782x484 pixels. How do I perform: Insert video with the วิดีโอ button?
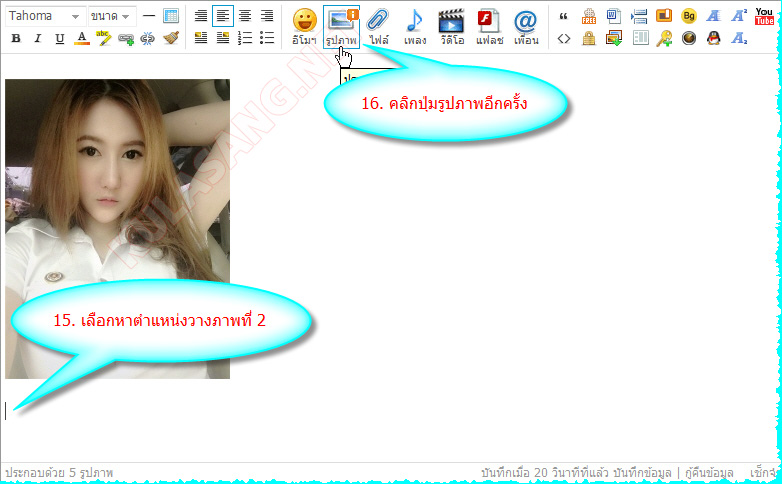[x=451, y=27]
